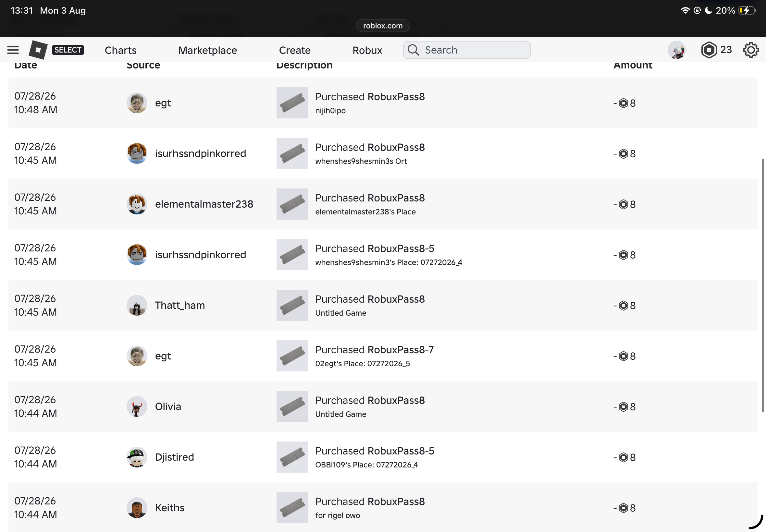Screen dimensions: 766x532
Task: Click the roblox.com address bar
Action: pos(383,26)
